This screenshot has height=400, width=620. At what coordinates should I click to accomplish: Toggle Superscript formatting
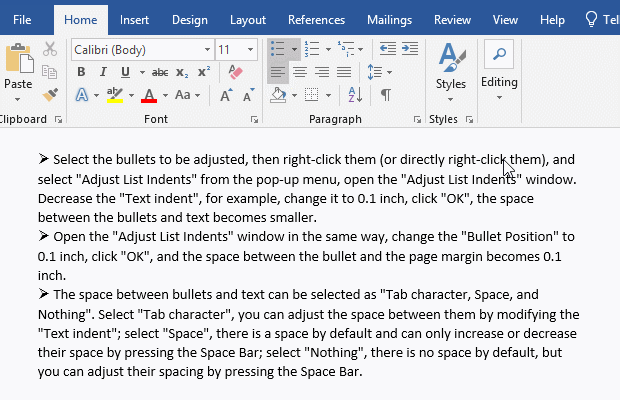click(204, 72)
